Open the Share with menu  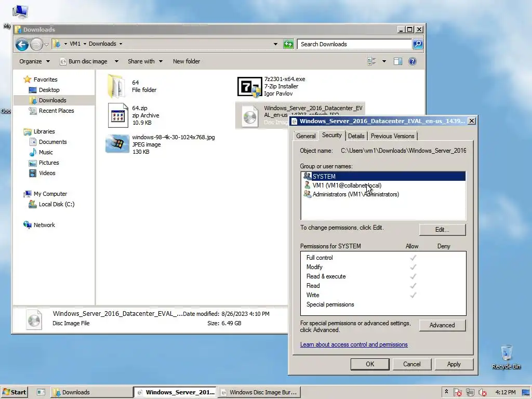point(145,61)
